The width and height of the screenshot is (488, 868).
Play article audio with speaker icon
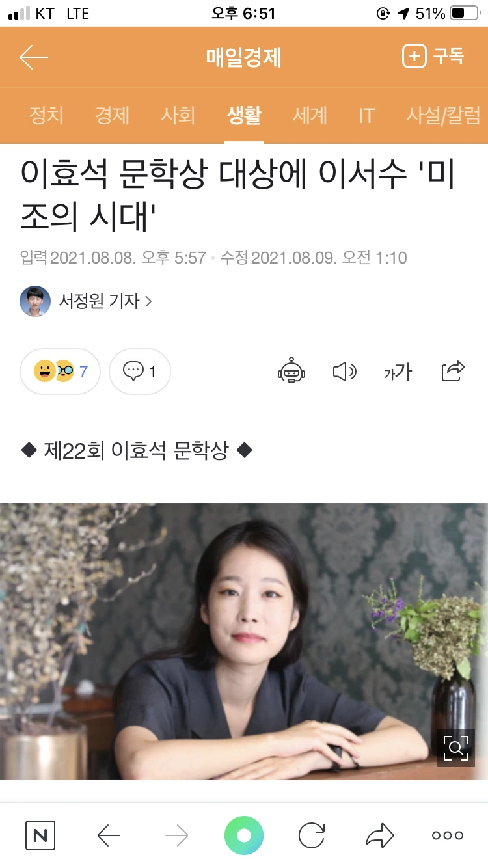pyautogui.click(x=345, y=372)
